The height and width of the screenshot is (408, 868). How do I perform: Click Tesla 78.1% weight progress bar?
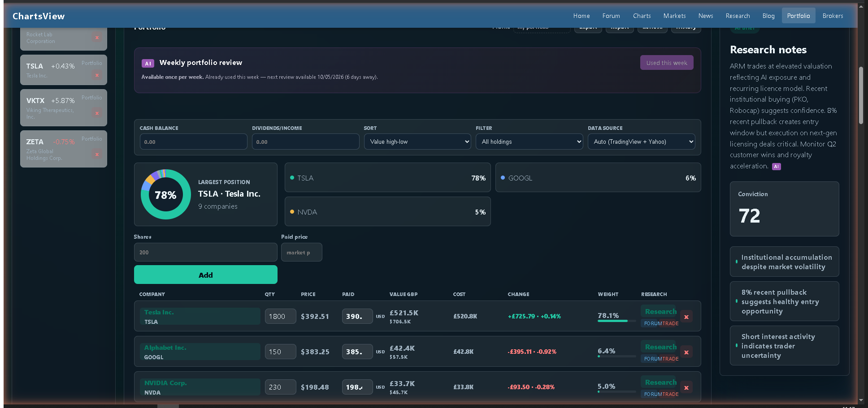point(617,321)
